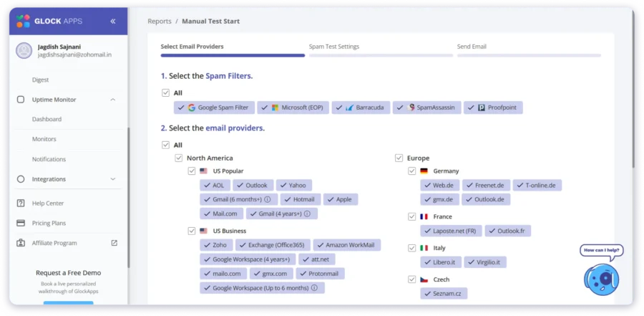This screenshot has width=644, height=316.
Task: Open the Select Email Providers step
Action: click(x=192, y=47)
